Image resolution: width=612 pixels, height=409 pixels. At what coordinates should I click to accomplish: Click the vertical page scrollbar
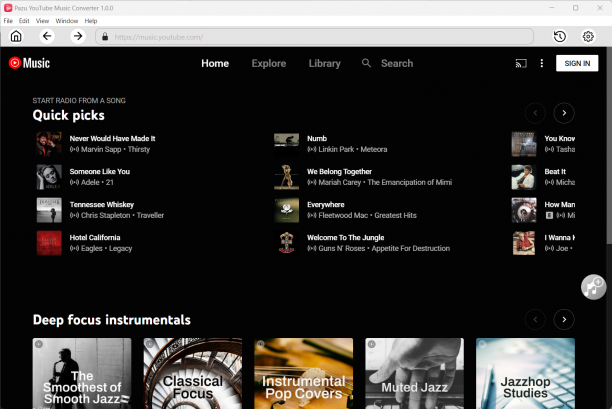pyautogui.click(x=609, y=146)
